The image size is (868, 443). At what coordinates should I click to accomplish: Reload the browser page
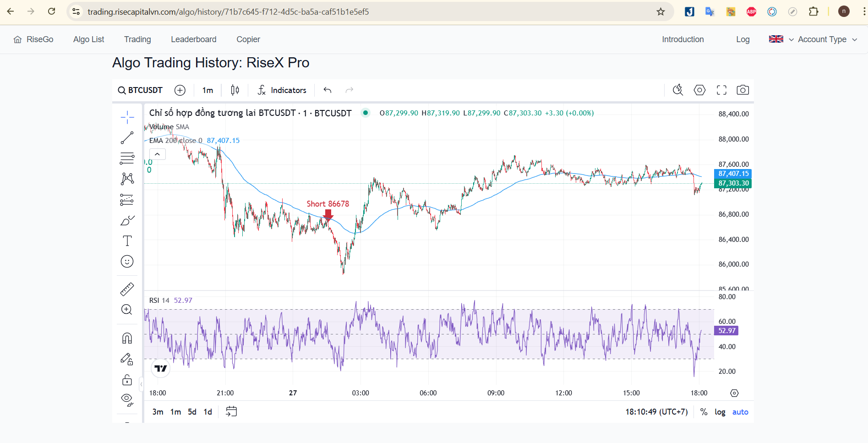pos(52,11)
